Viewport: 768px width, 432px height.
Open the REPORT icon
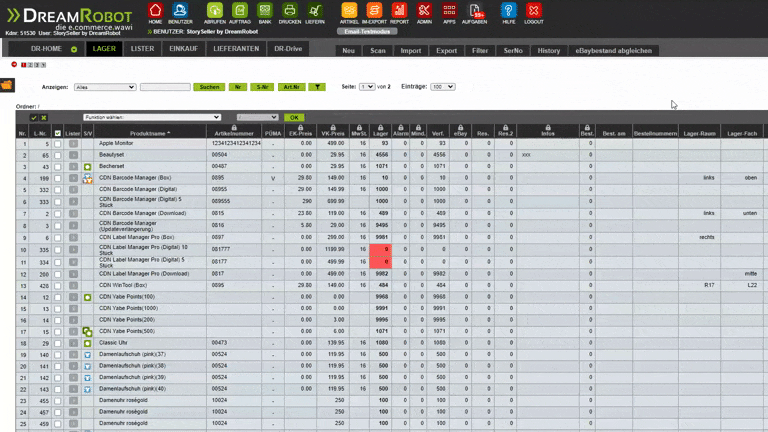click(x=399, y=11)
